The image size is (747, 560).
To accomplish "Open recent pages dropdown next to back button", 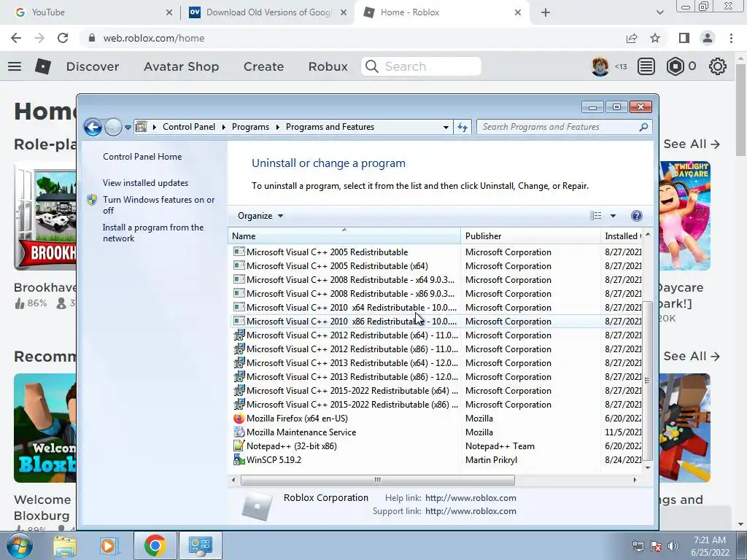I will (x=128, y=127).
